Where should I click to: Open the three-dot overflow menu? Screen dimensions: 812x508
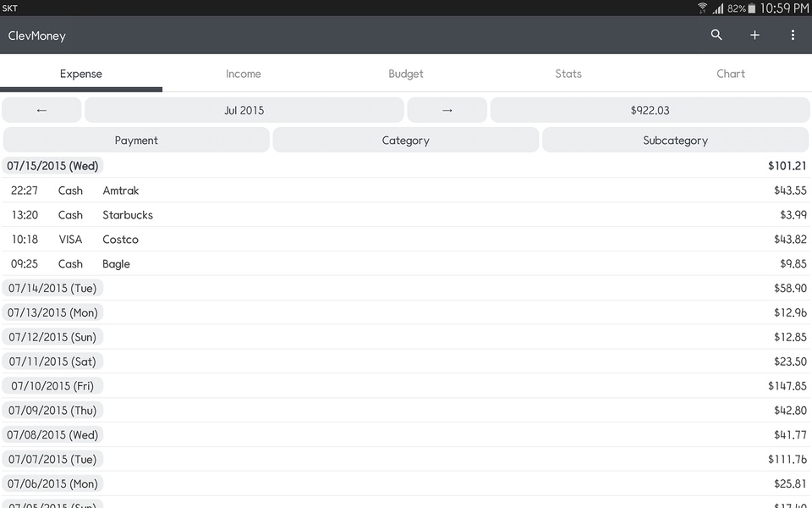tap(793, 35)
